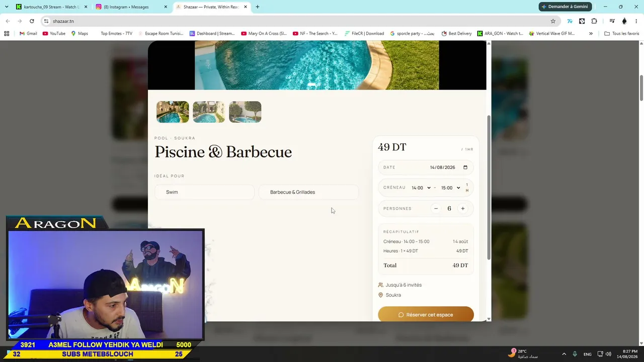This screenshot has height=362, width=644.
Task: Open the Chrome extensions puzzle menu
Action: click(x=594, y=21)
